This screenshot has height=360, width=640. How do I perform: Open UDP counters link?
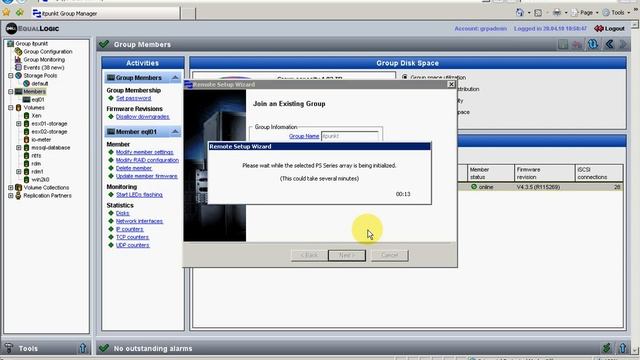(133, 245)
